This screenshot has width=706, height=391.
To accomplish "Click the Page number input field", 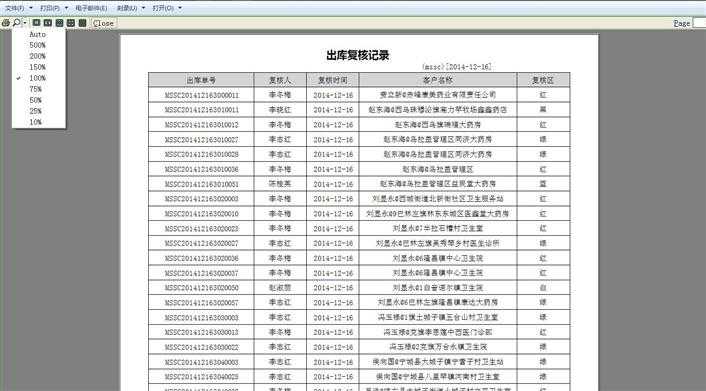I will (699, 23).
